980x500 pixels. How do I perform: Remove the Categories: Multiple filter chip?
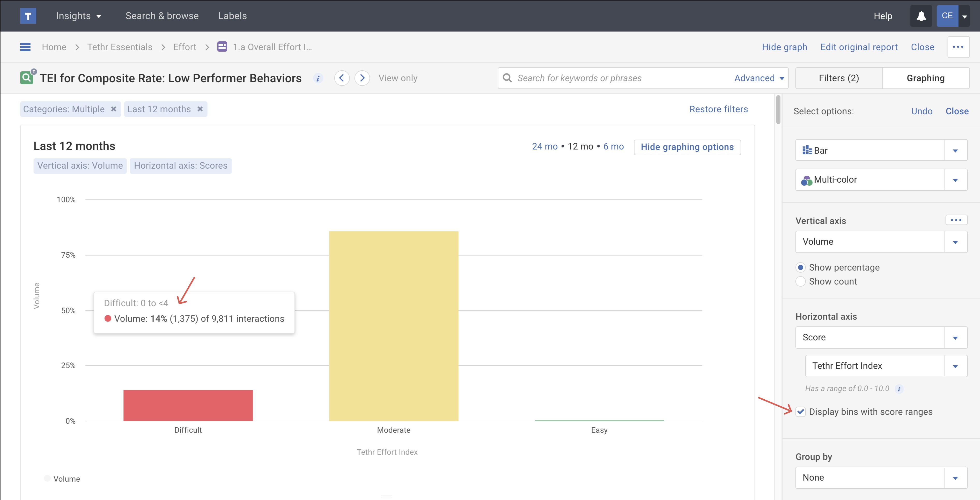pyautogui.click(x=113, y=109)
